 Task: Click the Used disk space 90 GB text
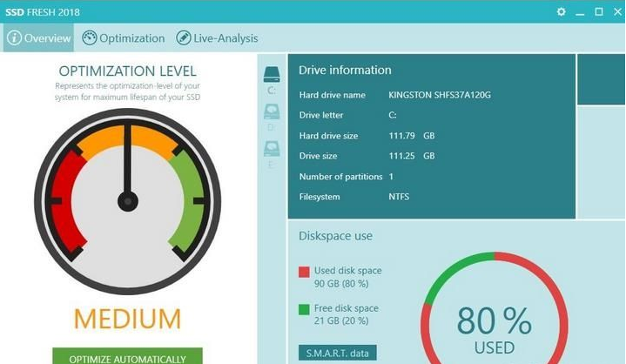[347, 277]
